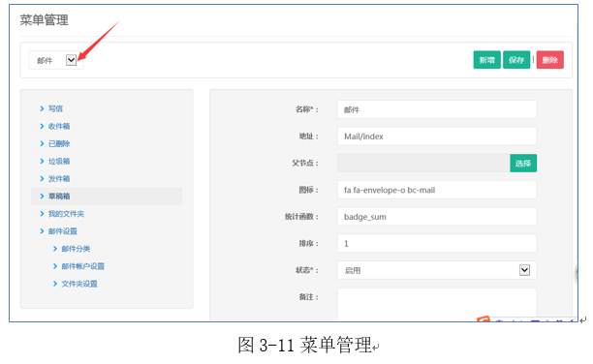Expand the 收件箱 tree chevron
Image resolution: width=593 pixels, height=364 pixels.
point(42,126)
